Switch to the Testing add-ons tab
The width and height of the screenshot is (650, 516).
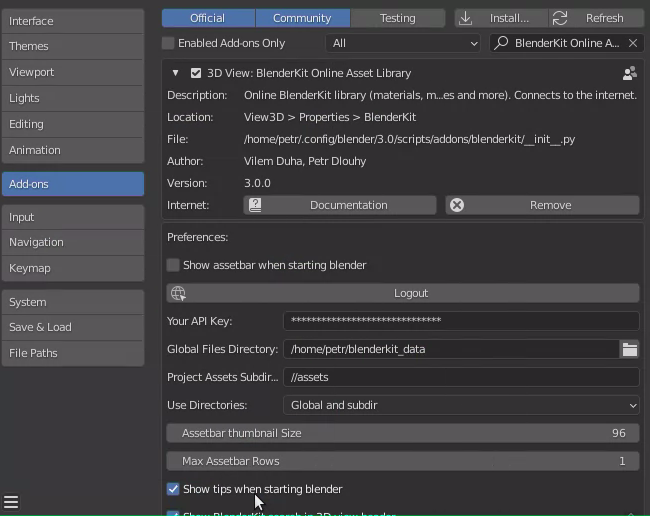click(x=397, y=18)
